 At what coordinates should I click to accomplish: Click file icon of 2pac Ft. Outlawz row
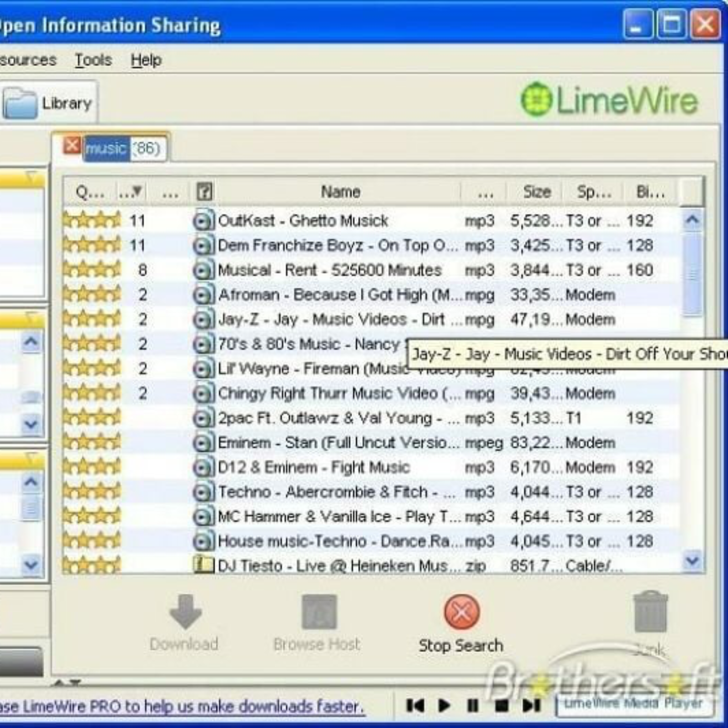click(203, 418)
